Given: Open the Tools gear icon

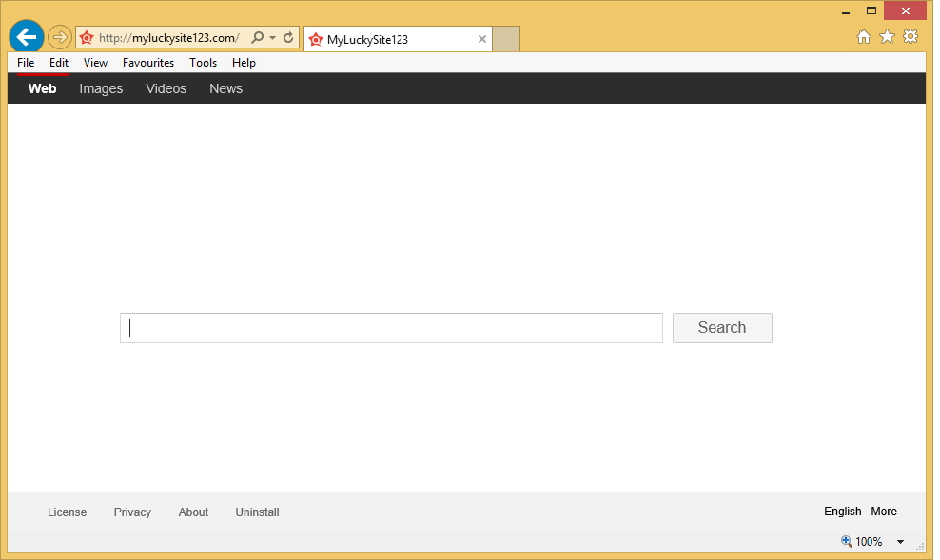Looking at the screenshot, I should [911, 37].
